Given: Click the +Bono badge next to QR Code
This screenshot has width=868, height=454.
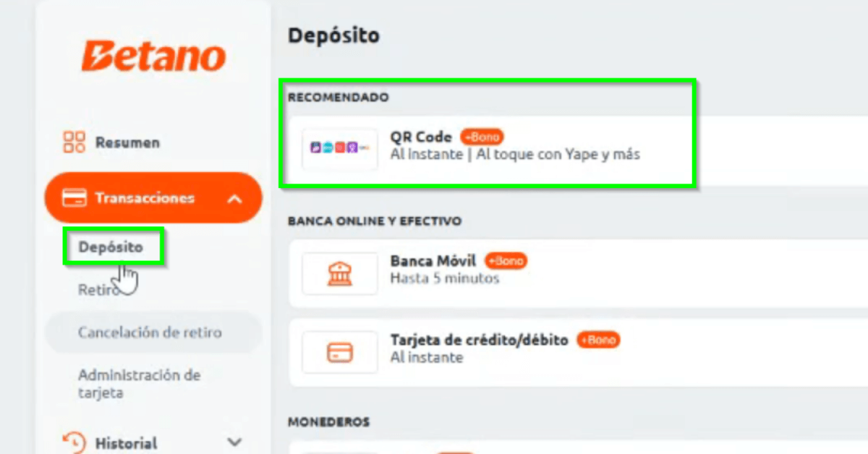Looking at the screenshot, I should click(x=482, y=137).
